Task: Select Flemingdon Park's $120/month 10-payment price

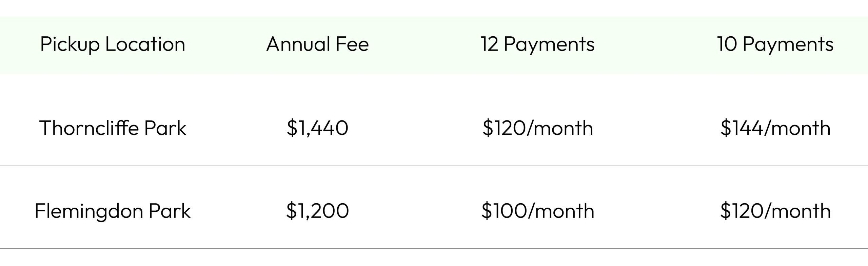Action: [x=775, y=211]
